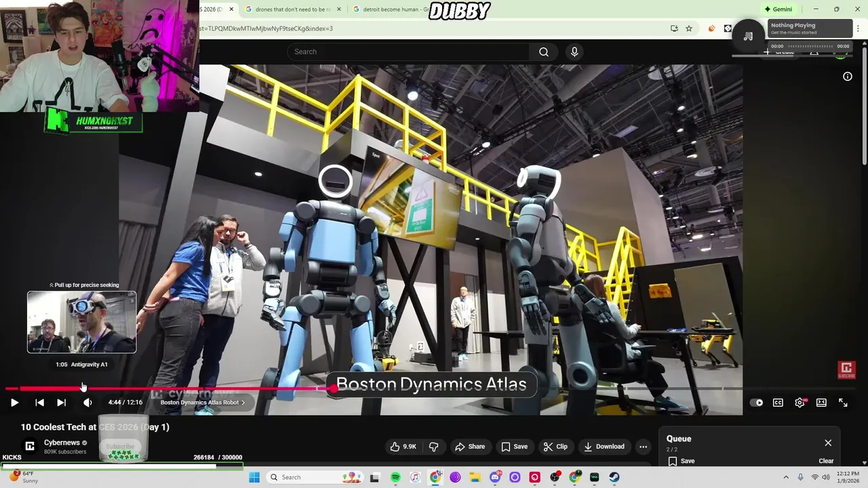Open clock showing 12:12 PM
Image resolution: width=868 pixels, height=488 pixels.
[848, 477]
